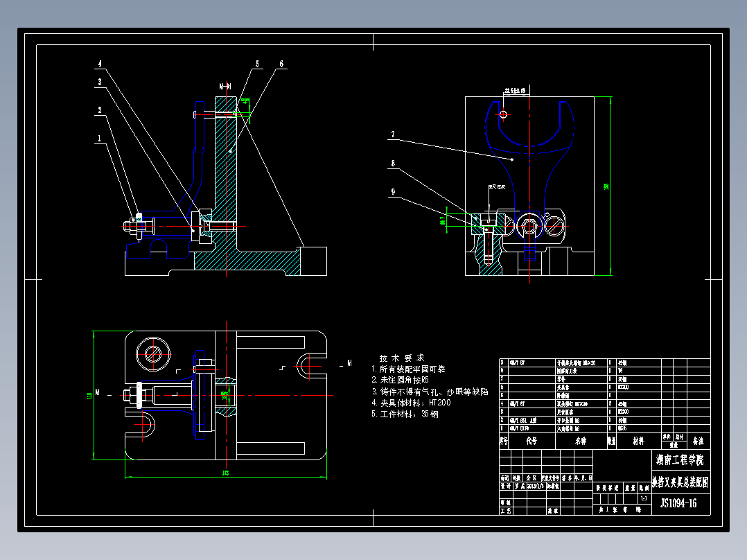This screenshot has height=560, width=747.
Task: Select the drawing number JS1094-16 text
Action: coord(678,503)
